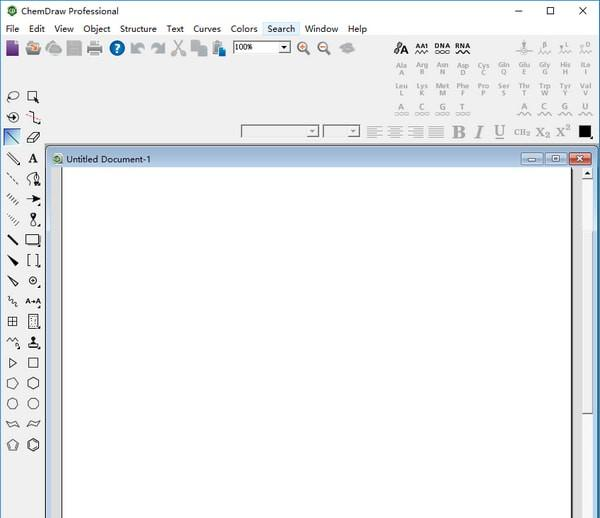Screen dimensions: 600x518
Task: Toggle Superscript X2 formatting
Action: tap(563, 131)
